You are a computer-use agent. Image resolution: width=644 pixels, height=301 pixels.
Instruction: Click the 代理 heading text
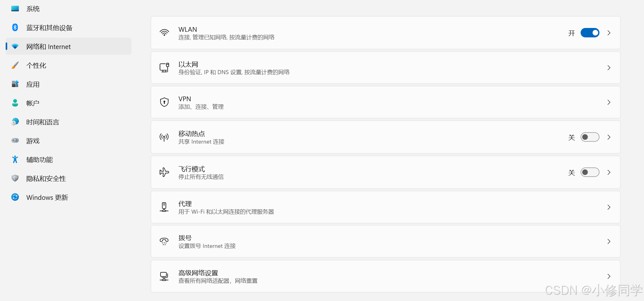pos(185,204)
